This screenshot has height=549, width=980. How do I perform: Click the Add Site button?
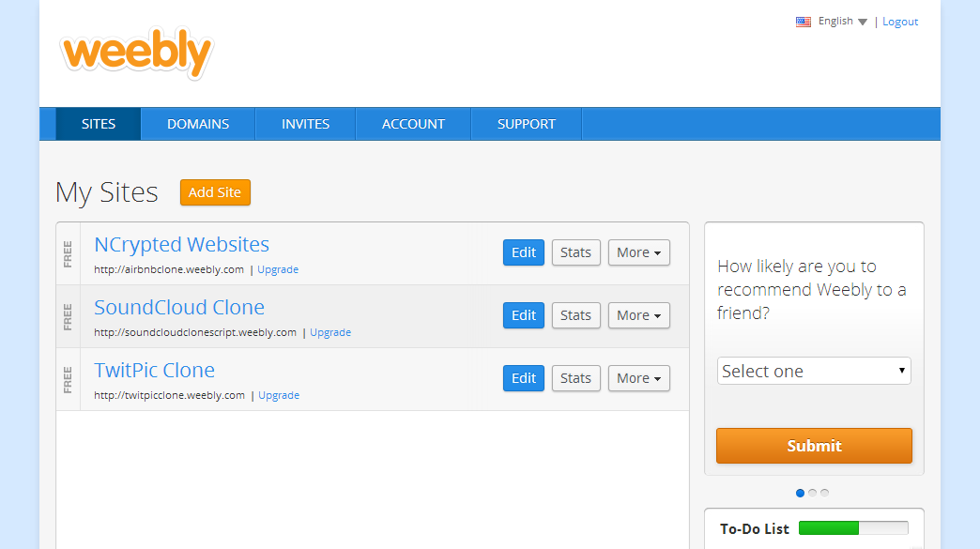[215, 192]
